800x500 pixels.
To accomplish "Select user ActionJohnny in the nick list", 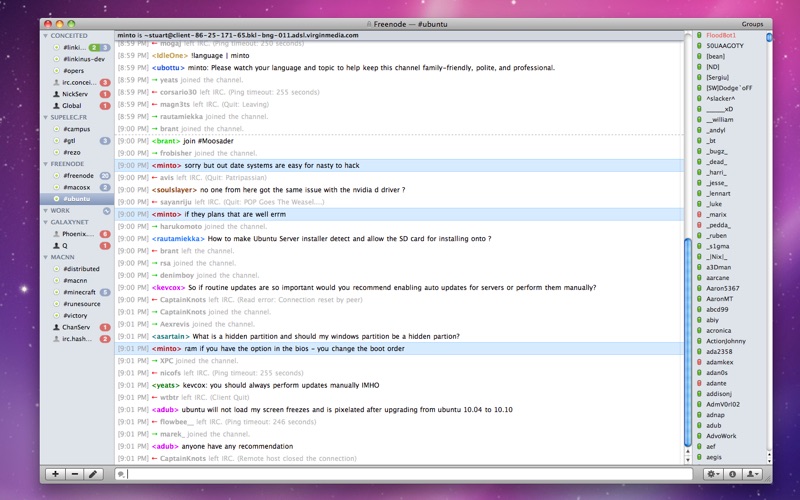I will pos(726,341).
